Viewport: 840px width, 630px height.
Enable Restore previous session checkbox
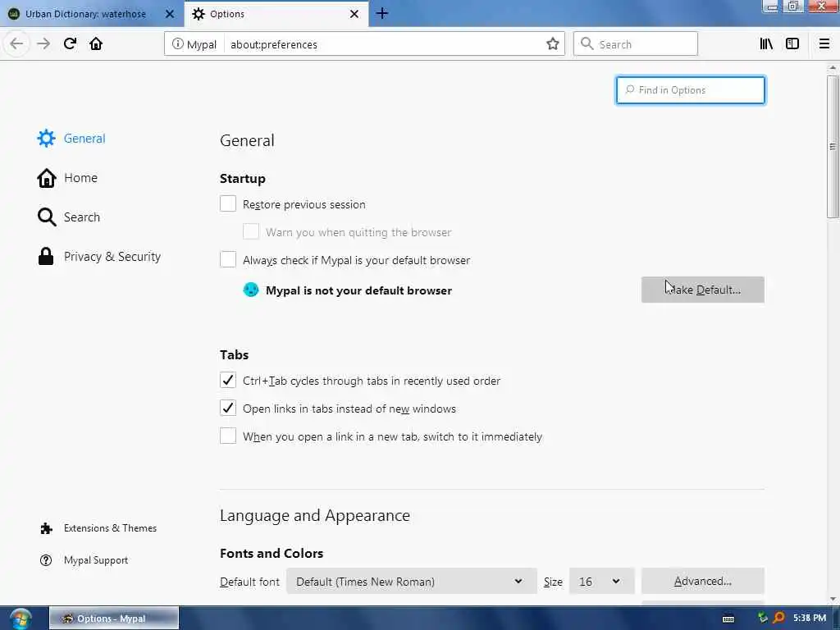click(228, 203)
